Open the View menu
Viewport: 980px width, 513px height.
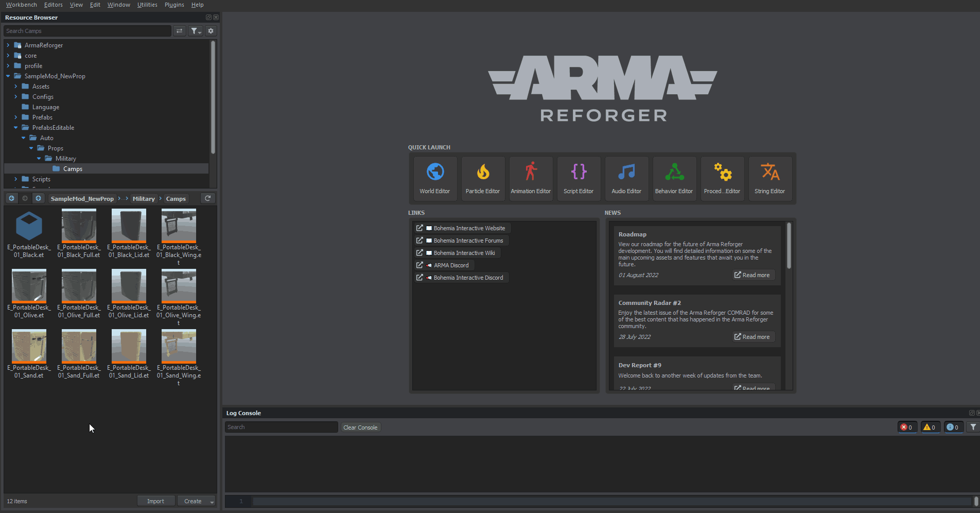pyautogui.click(x=76, y=5)
